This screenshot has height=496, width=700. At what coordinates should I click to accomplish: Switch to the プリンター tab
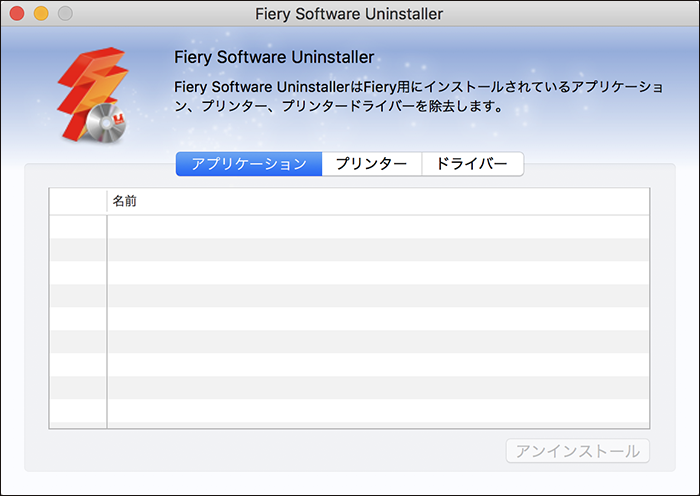click(x=371, y=164)
